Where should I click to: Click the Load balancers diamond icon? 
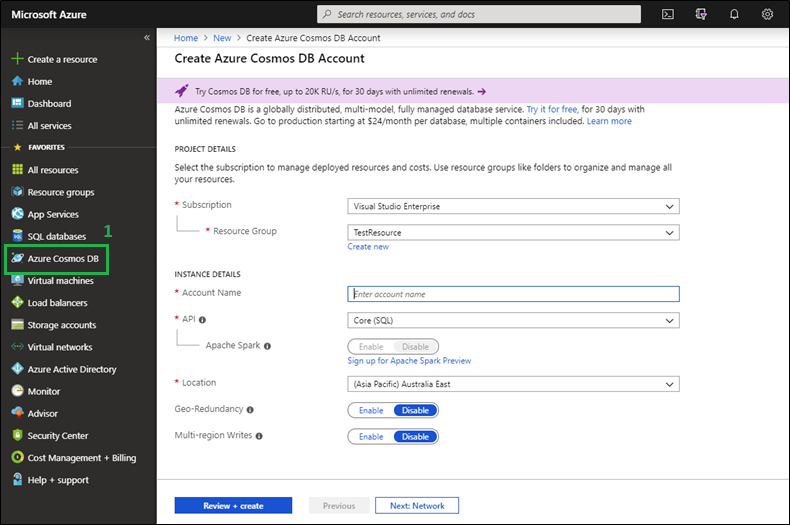coord(17,302)
